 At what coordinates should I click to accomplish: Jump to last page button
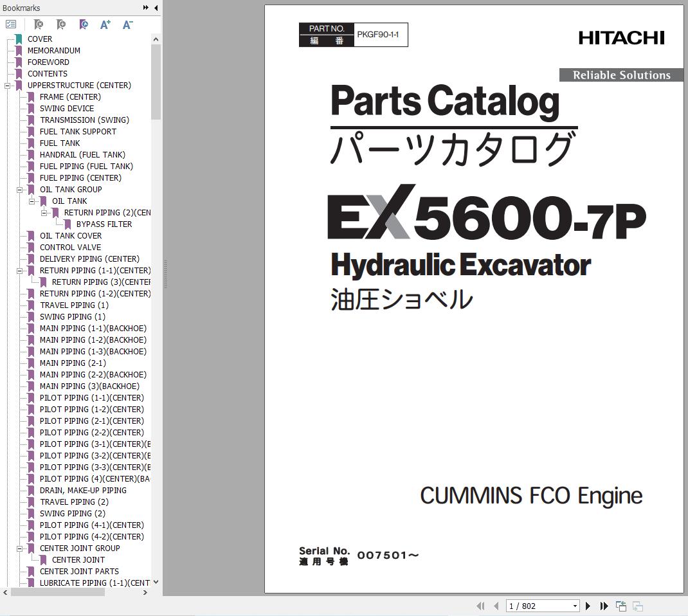(604, 606)
